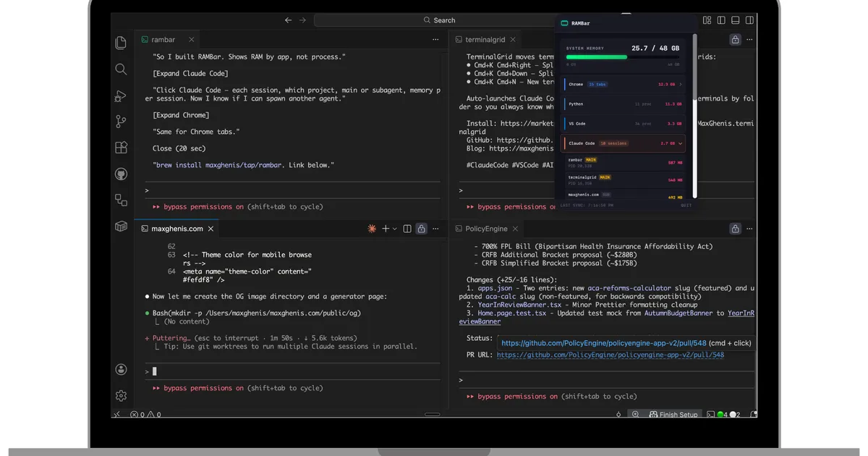The height and width of the screenshot is (456, 868).
Task: Click the RAMBar app logo icon
Action: click(565, 23)
